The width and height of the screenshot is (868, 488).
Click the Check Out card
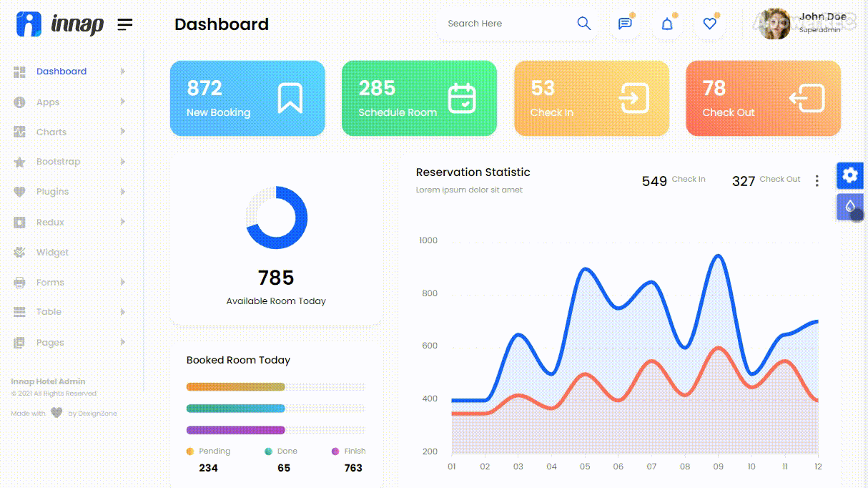pyautogui.click(x=763, y=98)
